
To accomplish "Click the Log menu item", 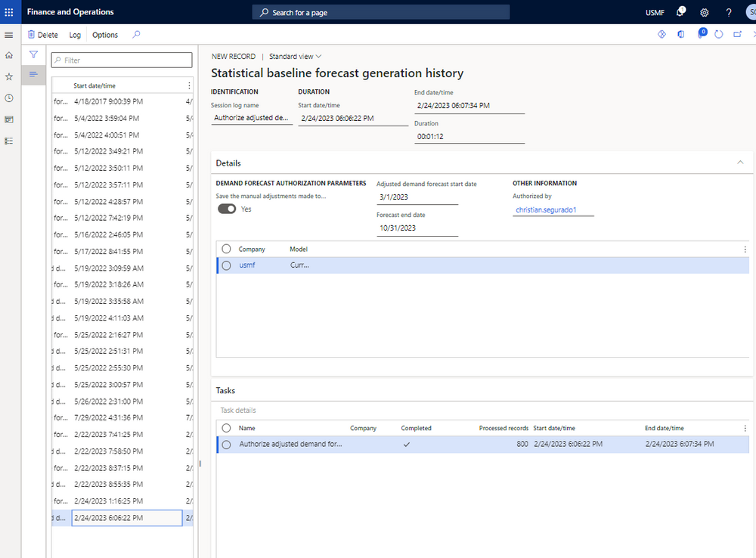I will [75, 35].
